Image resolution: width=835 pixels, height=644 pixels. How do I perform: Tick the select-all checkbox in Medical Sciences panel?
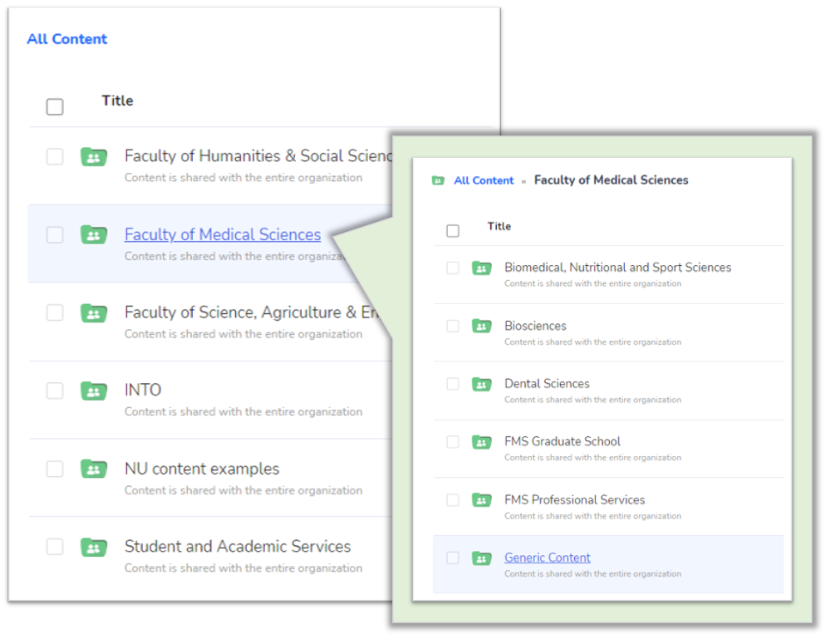[x=453, y=231]
